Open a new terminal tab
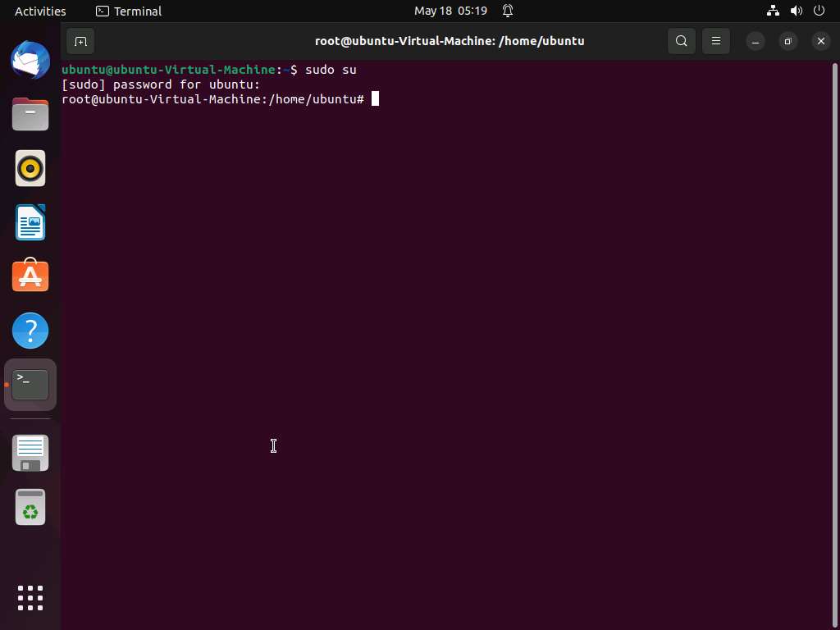Image resolution: width=840 pixels, height=630 pixels. click(80, 41)
